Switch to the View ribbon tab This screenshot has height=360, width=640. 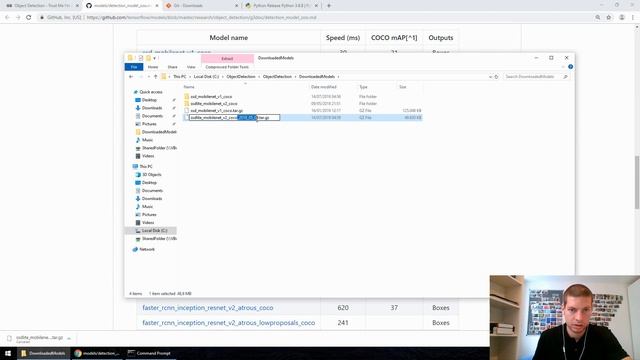(191, 67)
